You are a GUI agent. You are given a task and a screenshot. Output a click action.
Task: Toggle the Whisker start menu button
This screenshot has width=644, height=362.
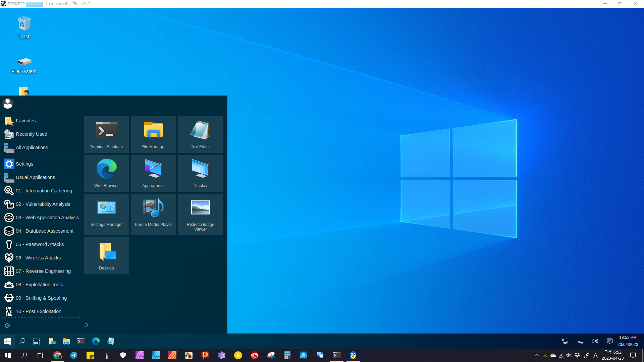click(x=7, y=341)
